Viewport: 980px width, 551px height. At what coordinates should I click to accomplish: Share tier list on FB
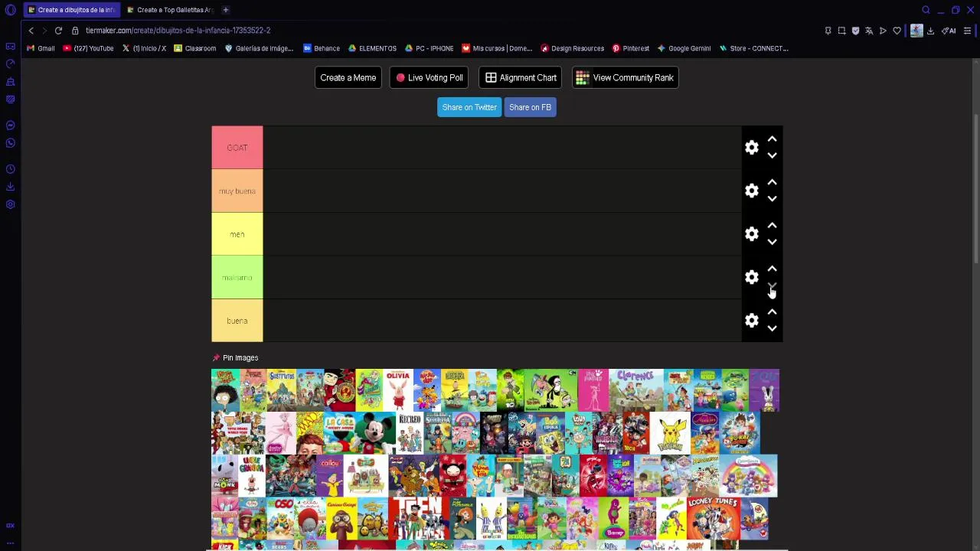click(530, 107)
